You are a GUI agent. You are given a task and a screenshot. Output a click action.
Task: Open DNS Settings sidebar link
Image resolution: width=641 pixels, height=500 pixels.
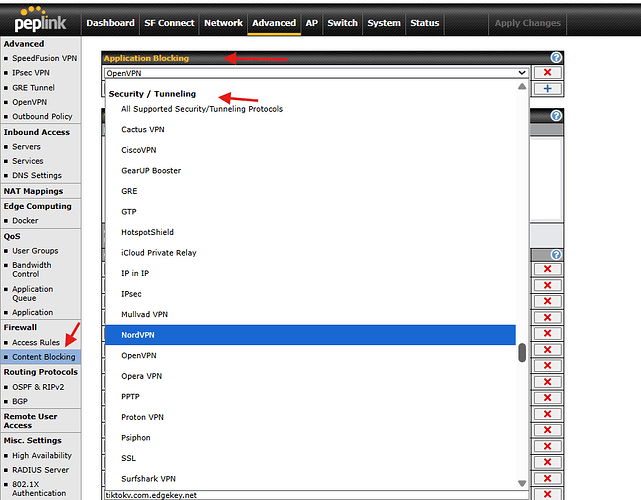pyautogui.click(x=37, y=175)
